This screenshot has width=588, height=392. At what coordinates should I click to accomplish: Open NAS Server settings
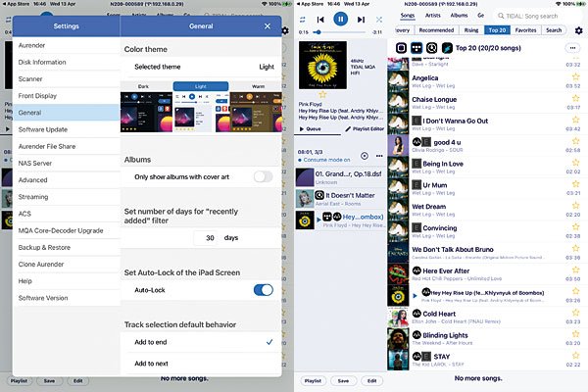67,164
